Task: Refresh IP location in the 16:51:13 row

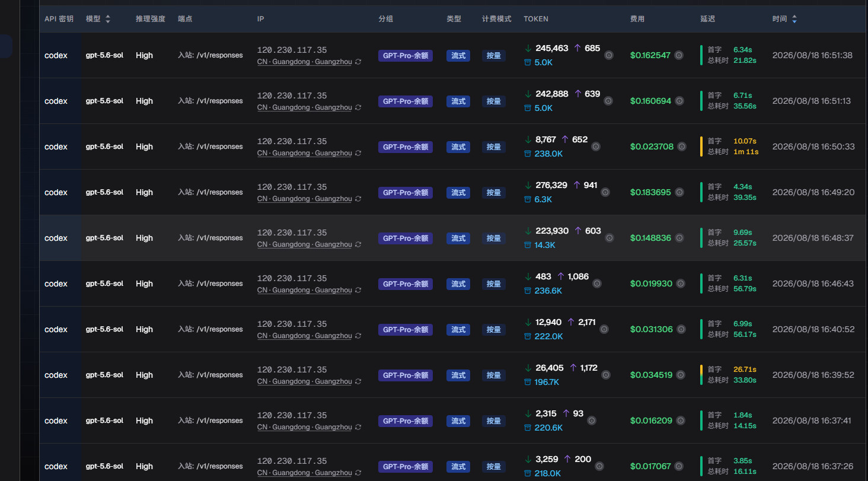Action: (358, 107)
